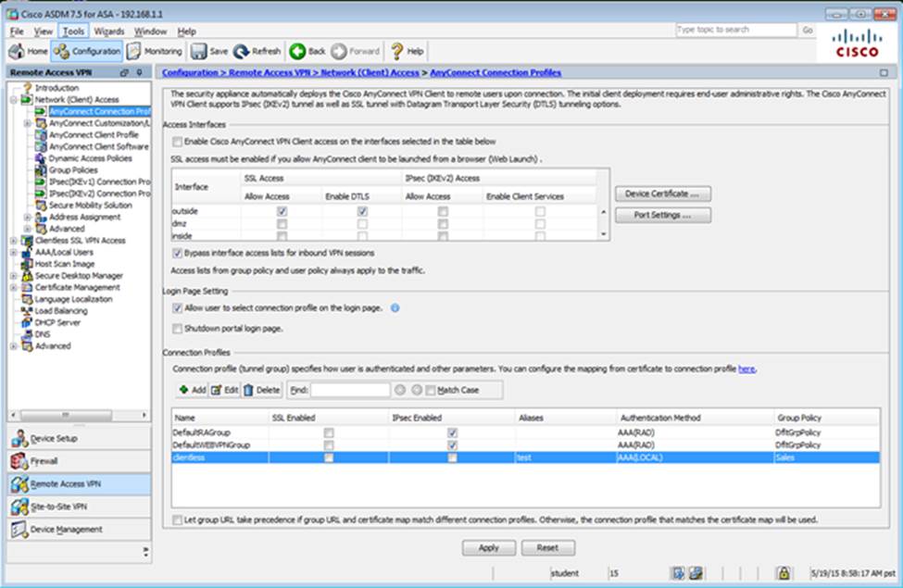Viewport: 903px width, 588px height.
Task: Click the info icon beside login page setting
Action: pos(395,308)
